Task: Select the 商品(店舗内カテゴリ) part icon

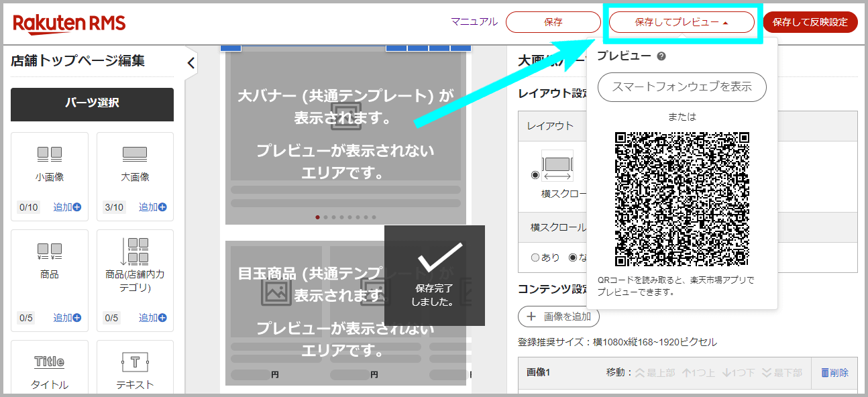Action: click(135, 250)
